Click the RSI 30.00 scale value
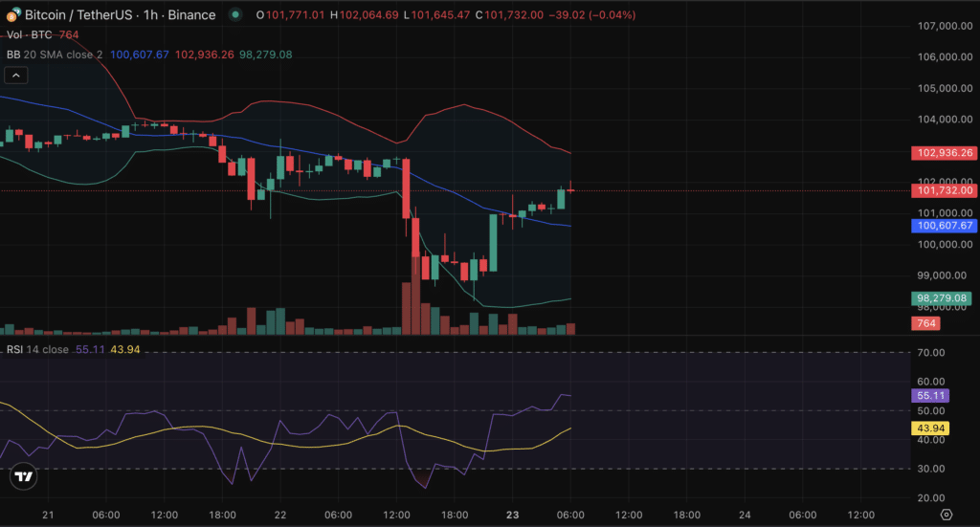The image size is (980, 527). tap(930, 469)
